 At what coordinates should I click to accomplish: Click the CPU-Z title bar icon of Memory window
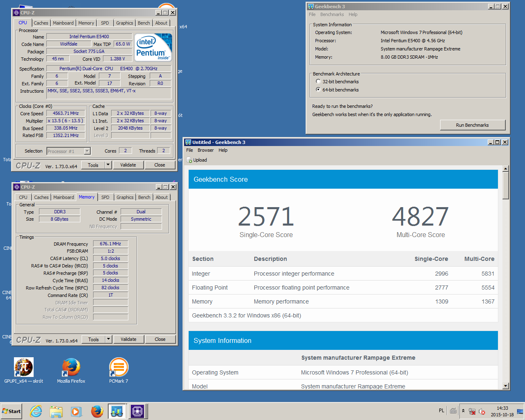(x=17, y=187)
